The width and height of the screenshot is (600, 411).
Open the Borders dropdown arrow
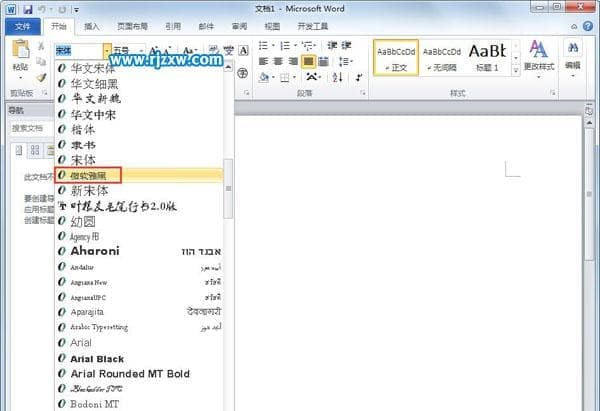(294, 78)
